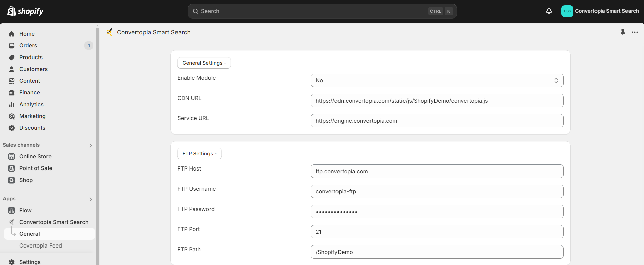Screen dimensions: 644x265
Task: Collapse the General Settings section
Action: [x=204, y=63]
